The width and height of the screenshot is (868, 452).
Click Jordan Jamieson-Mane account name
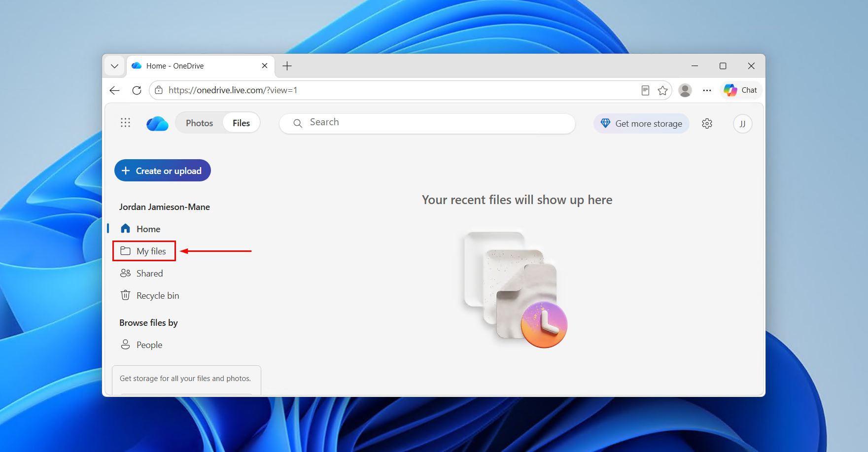pos(165,207)
